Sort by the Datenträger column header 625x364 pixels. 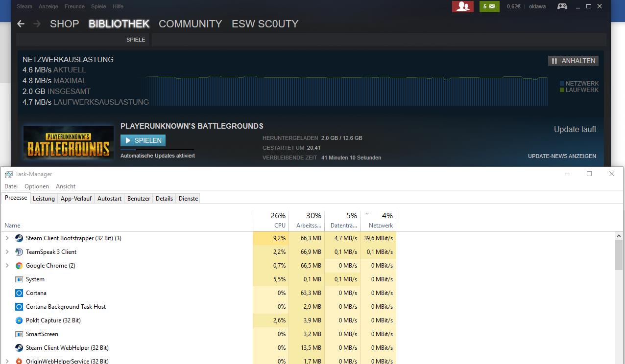tap(342, 221)
